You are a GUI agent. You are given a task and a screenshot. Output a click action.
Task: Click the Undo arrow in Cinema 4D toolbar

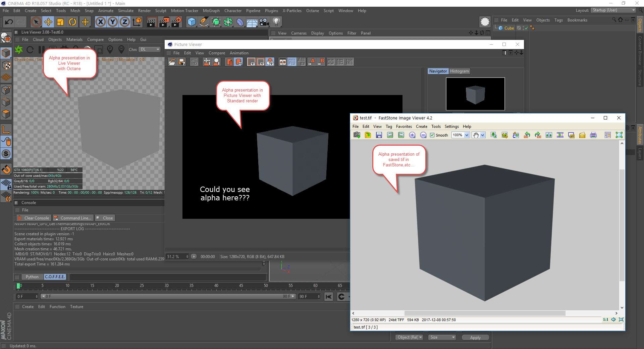tap(9, 22)
